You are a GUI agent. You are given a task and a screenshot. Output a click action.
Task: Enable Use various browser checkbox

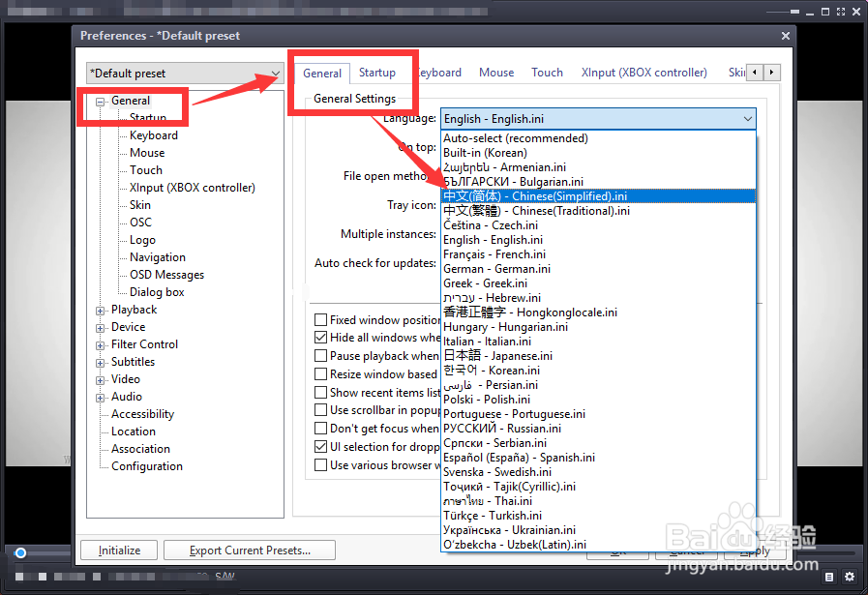coord(320,465)
